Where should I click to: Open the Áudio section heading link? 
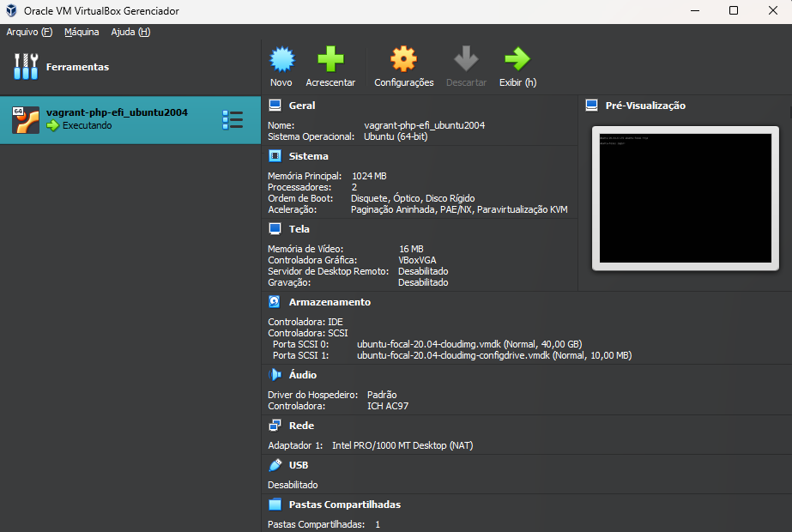(303, 375)
